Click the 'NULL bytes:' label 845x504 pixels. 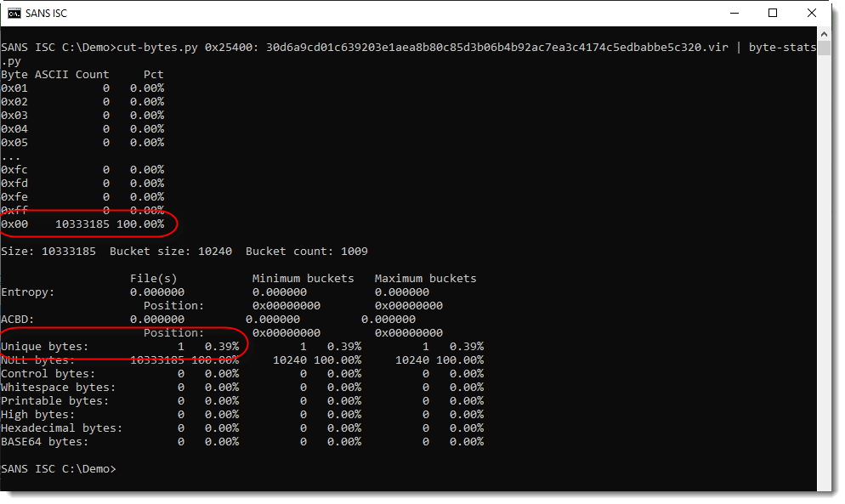click(38, 360)
